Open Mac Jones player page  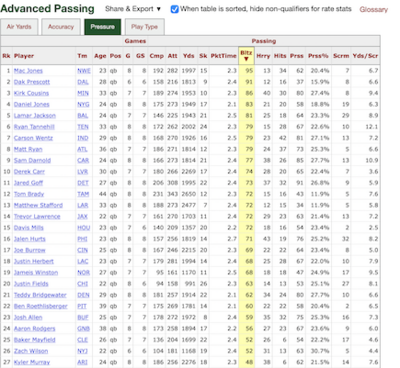[28, 71]
